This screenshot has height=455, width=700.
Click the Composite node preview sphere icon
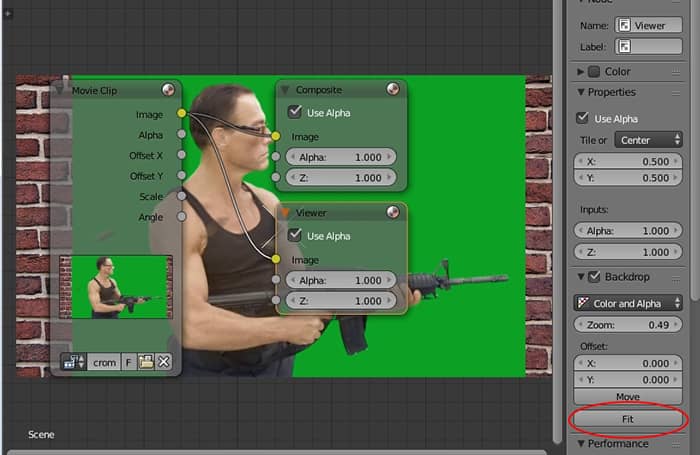coord(393,90)
